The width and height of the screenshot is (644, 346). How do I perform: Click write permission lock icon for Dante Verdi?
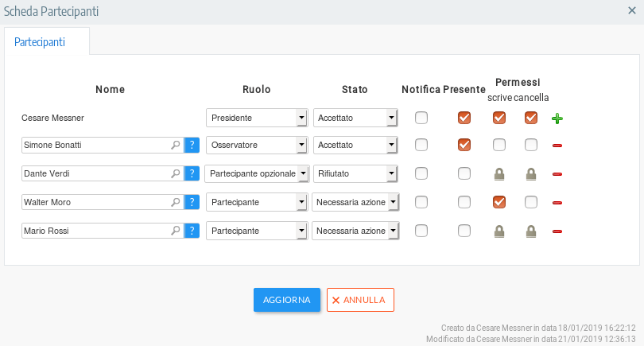(x=499, y=174)
